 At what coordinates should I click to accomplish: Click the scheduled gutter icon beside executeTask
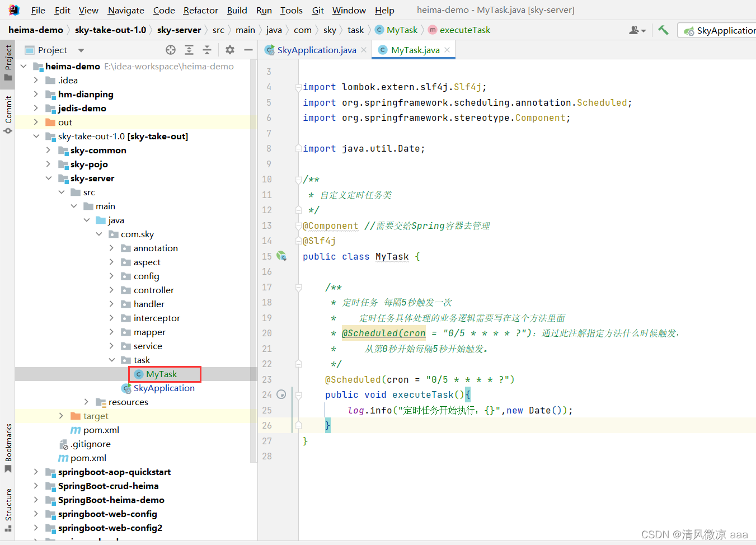click(281, 394)
